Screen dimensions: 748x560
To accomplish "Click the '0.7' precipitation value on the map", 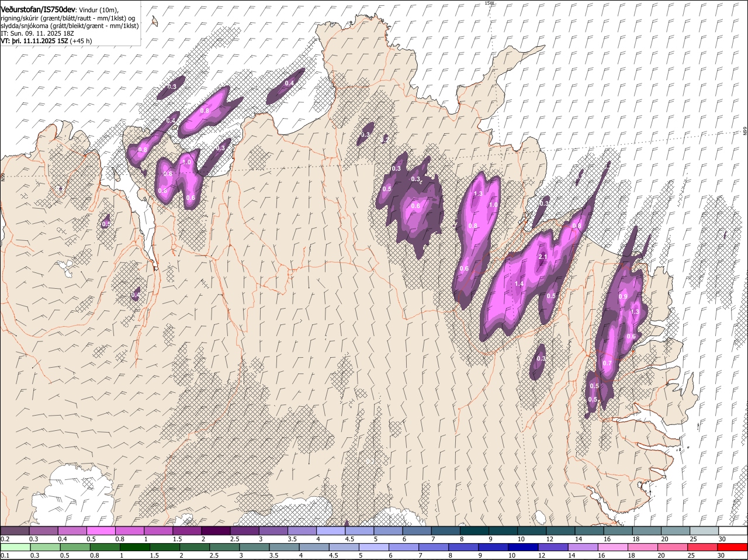I will click(x=607, y=363).
